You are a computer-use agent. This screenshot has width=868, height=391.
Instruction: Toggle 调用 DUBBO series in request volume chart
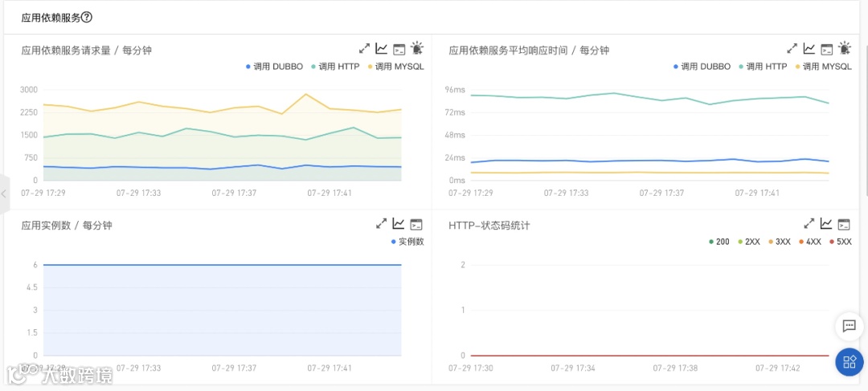pos(274,67)
